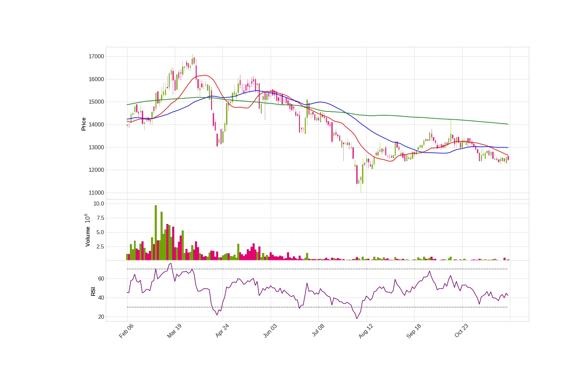This screenshot has height=392, width=588.
Task: Click the 7.5 volume axis label
Action: point(100,218)
